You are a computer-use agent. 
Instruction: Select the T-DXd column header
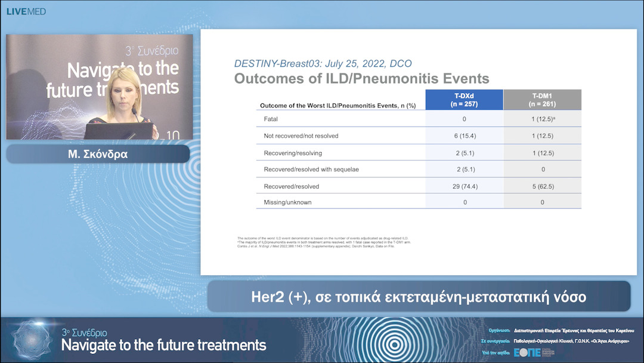click(x=463, y=100)
